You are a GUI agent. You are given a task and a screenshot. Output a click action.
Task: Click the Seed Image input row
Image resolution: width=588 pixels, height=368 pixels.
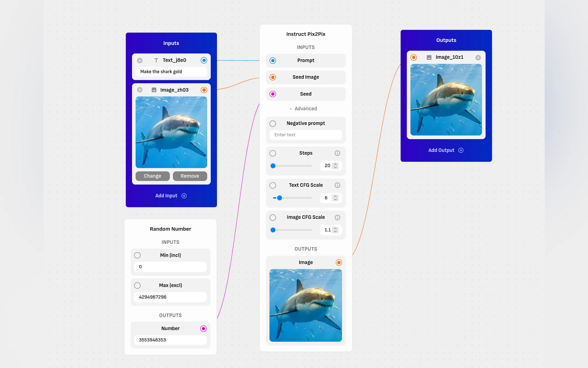[306, 77]
